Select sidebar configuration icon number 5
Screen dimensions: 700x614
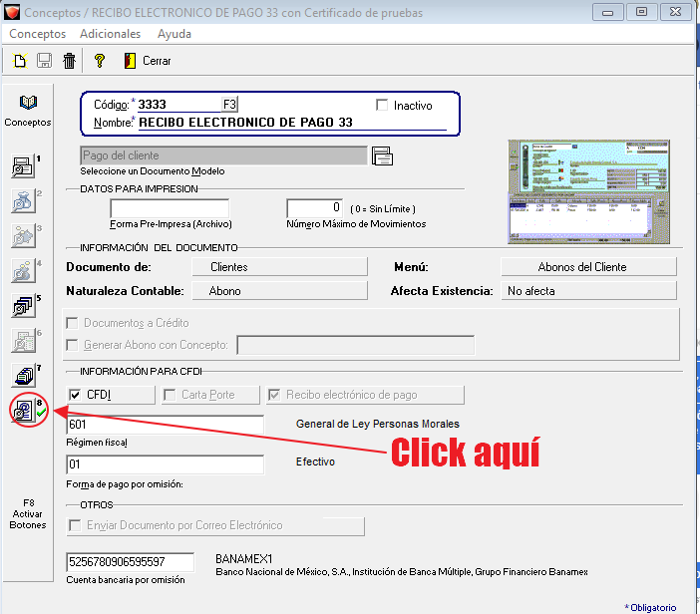[23, 307]
